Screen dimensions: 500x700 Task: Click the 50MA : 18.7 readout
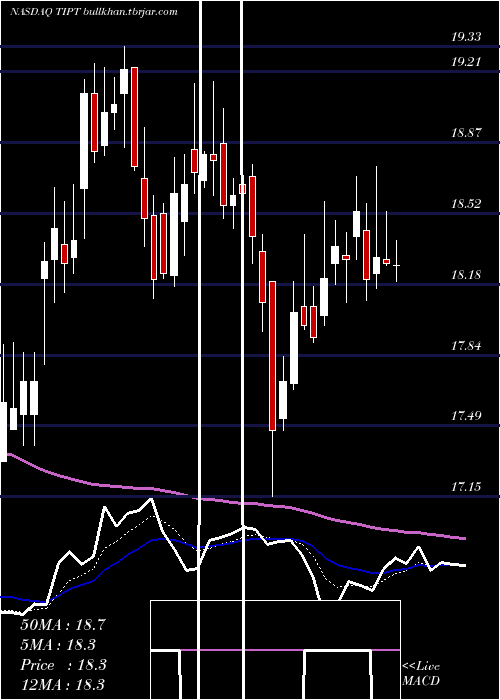[x=63, y=625]
